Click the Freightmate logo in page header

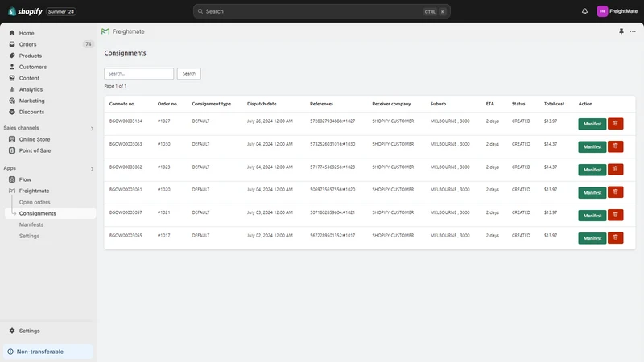coord(105,31)
